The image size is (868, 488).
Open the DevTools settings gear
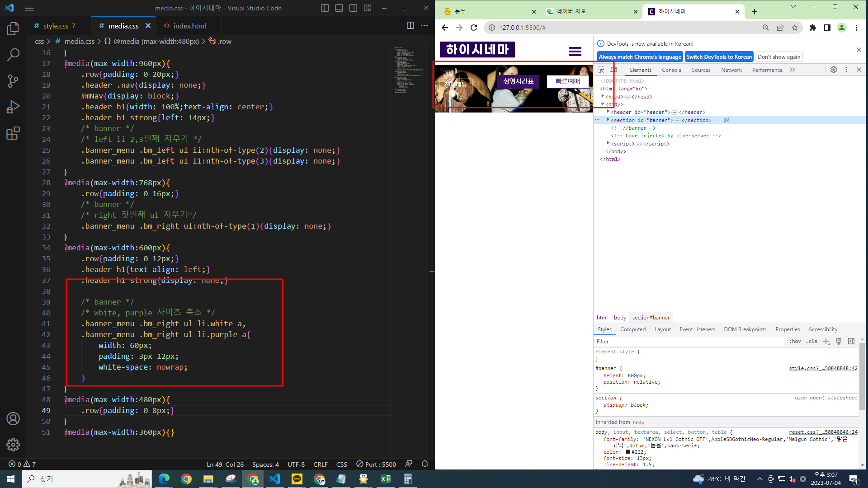[833, 70]
